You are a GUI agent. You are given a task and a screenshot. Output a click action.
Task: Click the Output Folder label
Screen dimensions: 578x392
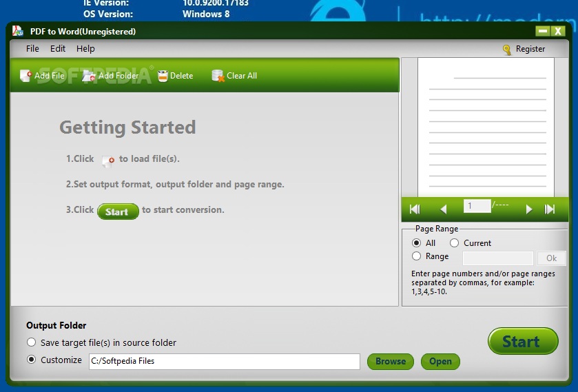coord(56,325)
